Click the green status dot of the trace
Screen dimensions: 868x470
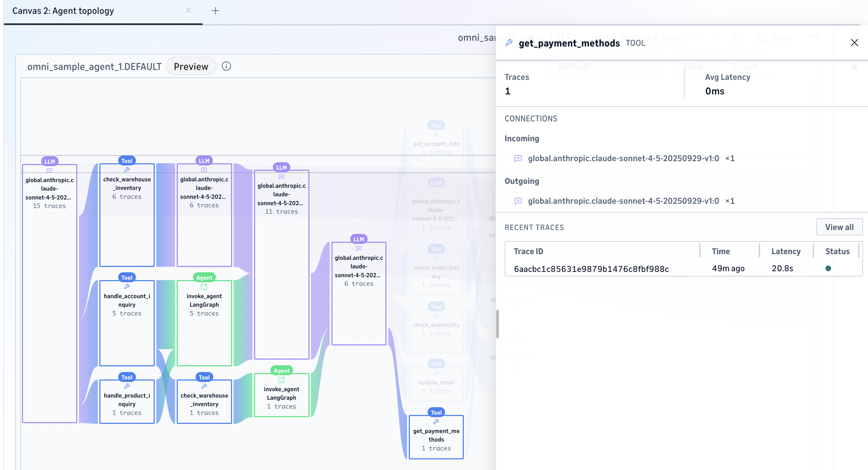pos(828,268)
